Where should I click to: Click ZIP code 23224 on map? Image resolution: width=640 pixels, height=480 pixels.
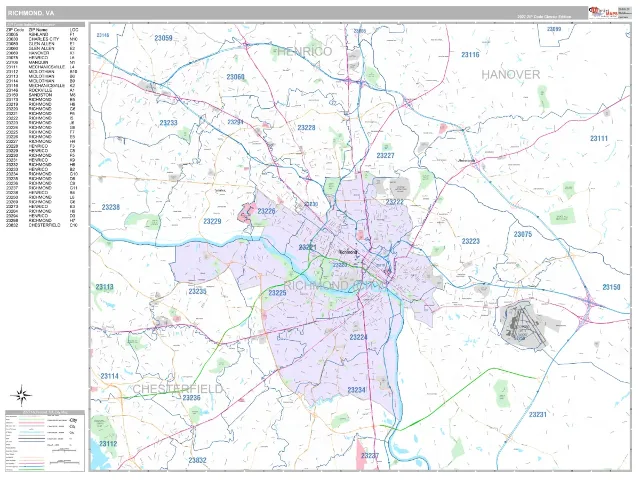coord(358,337)
